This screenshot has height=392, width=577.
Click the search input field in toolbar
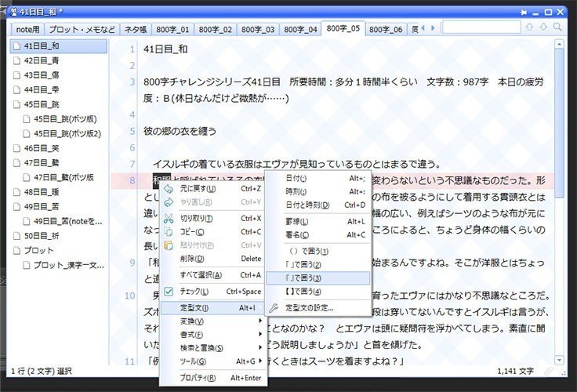point(481,27)
